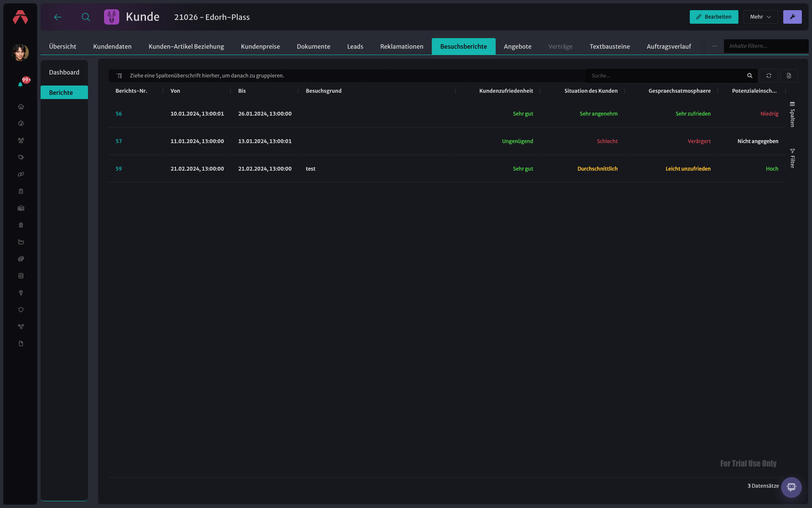Click the grid search magnifier icon
The width and height of the screenshot is (812, 508).
(x=750, y=76)
